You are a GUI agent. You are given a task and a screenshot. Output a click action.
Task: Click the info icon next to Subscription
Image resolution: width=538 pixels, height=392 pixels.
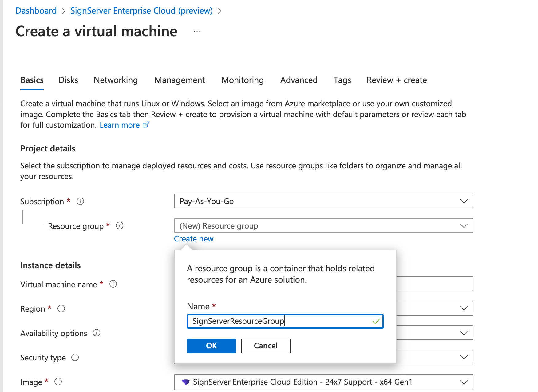tap(80, 201)
